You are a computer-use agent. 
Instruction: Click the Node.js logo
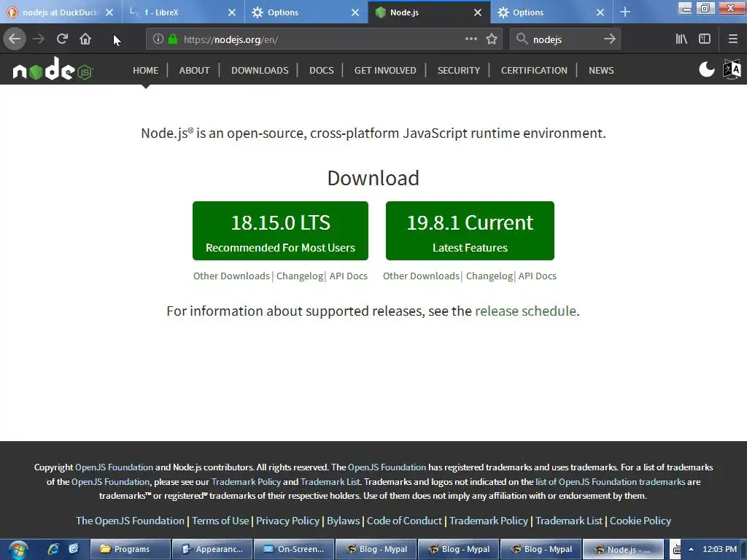53,69
